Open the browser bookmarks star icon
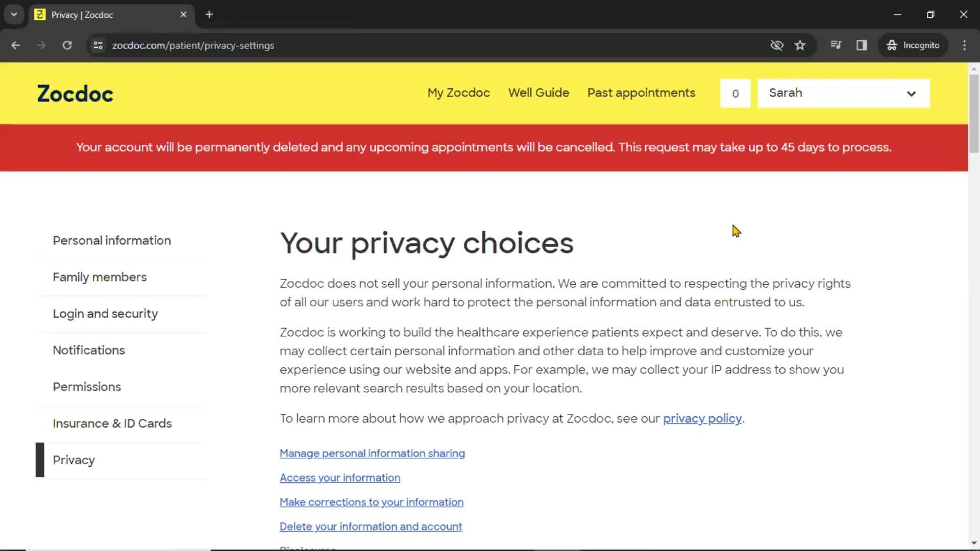The image size is (980, 551). point(800,45)
